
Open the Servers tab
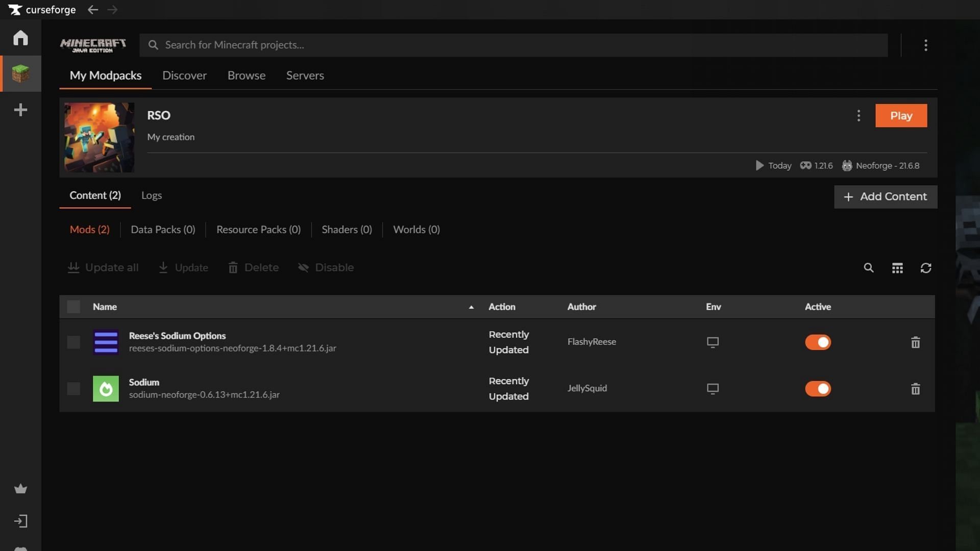[305, 76]
